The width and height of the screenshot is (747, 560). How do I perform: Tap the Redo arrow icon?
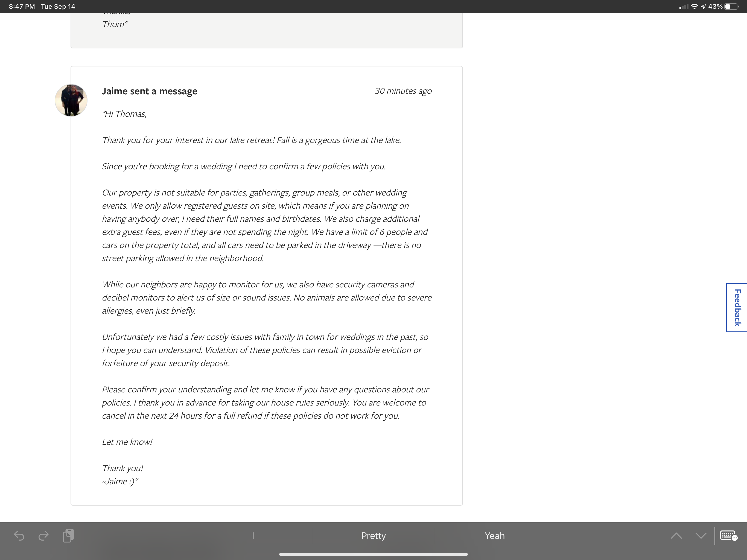coord(44,536)
